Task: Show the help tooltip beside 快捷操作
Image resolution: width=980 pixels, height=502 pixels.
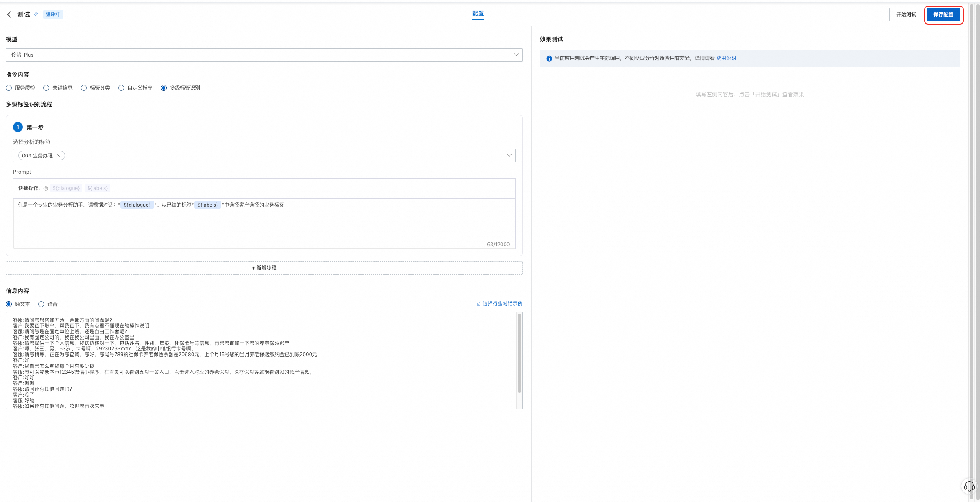Action: (x=46, y=188)
